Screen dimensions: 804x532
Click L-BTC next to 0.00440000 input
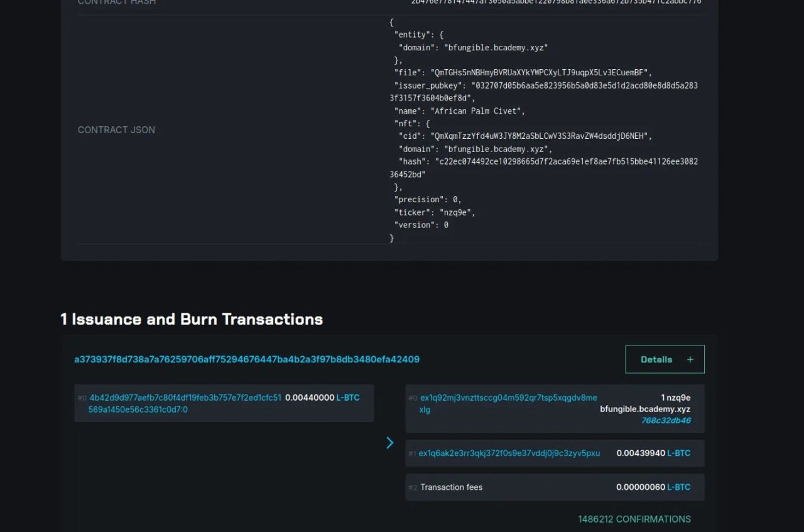click(x=348, y=398)
